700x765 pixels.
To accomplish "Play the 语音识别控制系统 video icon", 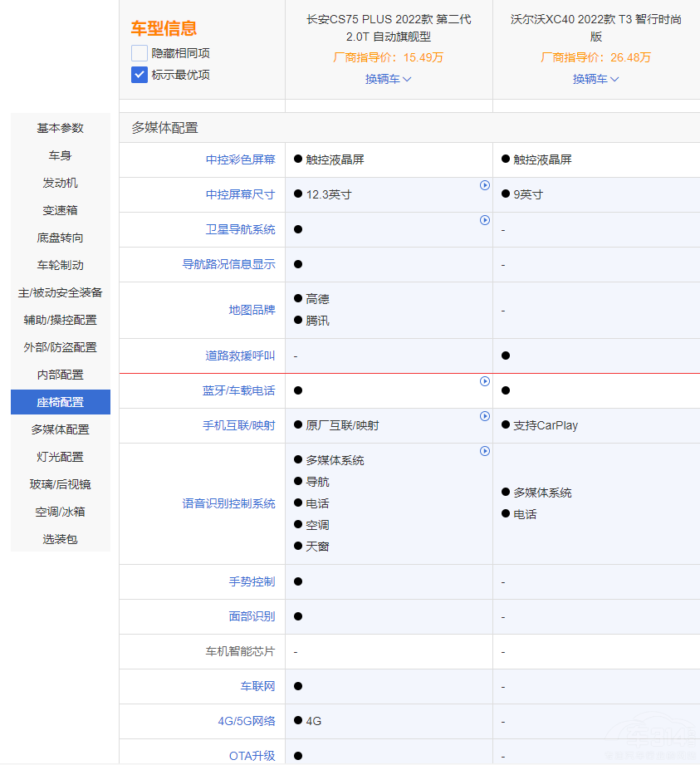I will [x=484, y=450].
